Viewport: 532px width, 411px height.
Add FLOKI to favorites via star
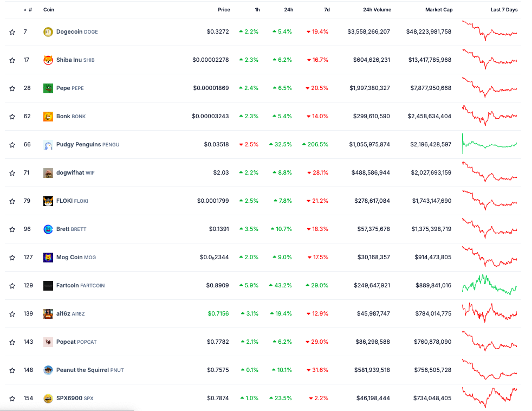[x=12, y=201]
